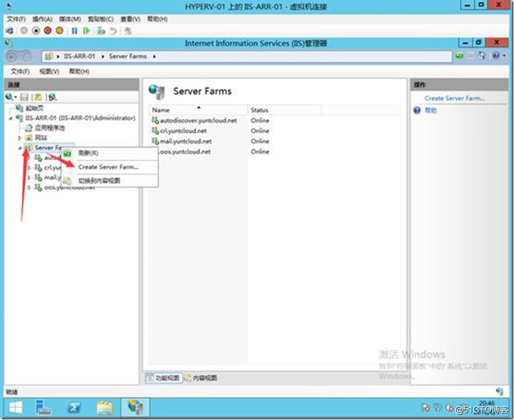The image size is (514, 420).
Task: Click the Revert undo-arrow icon in VM toolbar
Action: coord(113,31)
